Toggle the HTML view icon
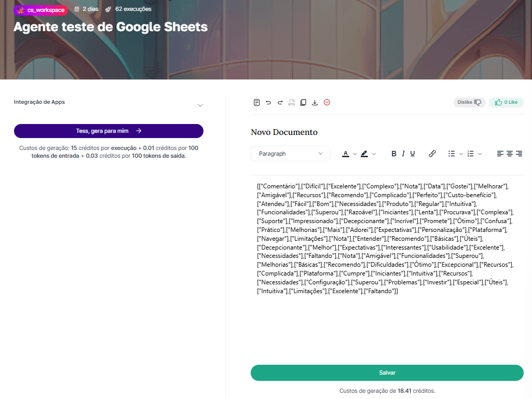Viewport: 532px width, 399px height. (292, 102)
